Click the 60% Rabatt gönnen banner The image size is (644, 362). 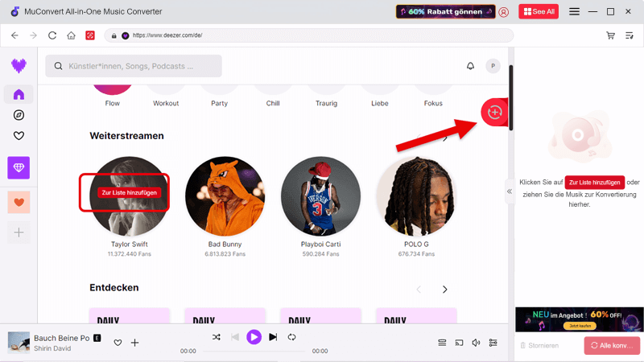point(445,11)
